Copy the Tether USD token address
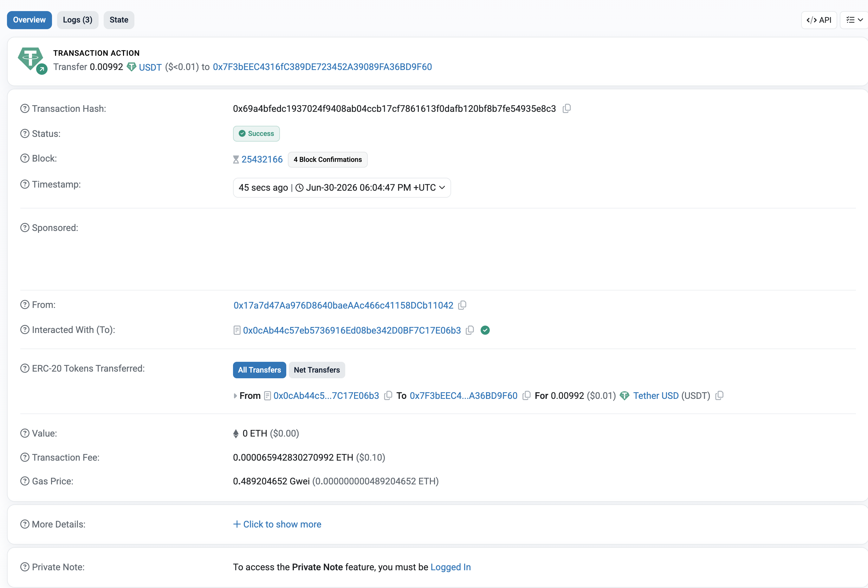Viewport: 868px width, 588px height. (719, 395)
